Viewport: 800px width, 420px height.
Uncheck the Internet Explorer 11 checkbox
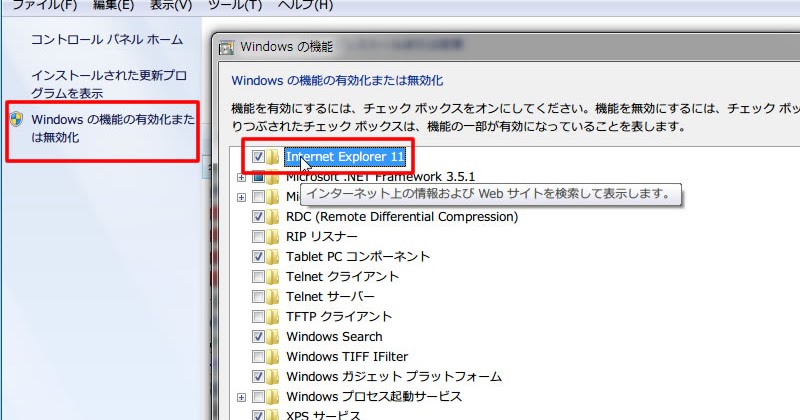[258, 157]
